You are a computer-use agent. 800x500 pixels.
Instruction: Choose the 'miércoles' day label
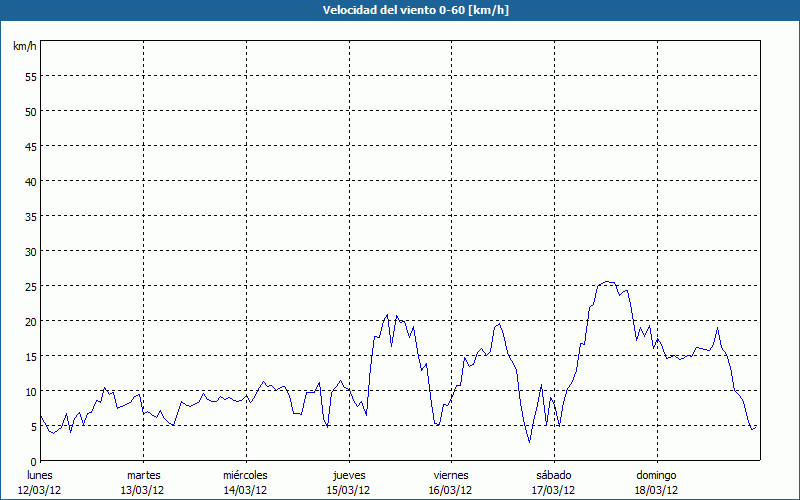click(x=245, y=475)
